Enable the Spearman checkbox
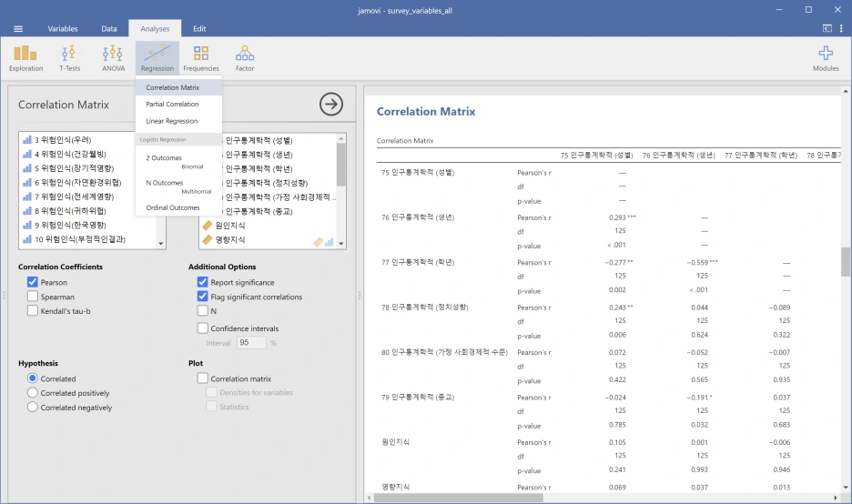Screen dimensions: 852x504 (33, 296)
